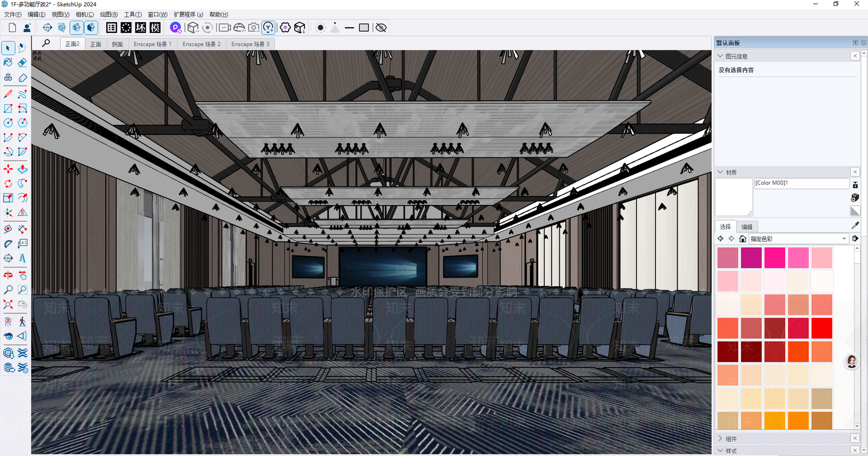868x456 pixels.
Task: Toggle the crossed-out eye hide icon
Action: pos(381,28)
